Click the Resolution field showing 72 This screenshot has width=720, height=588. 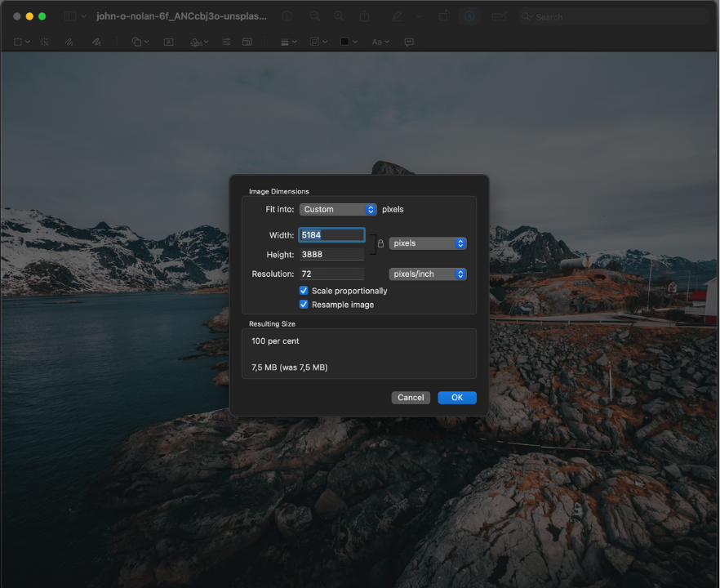(x=331, y=274)
